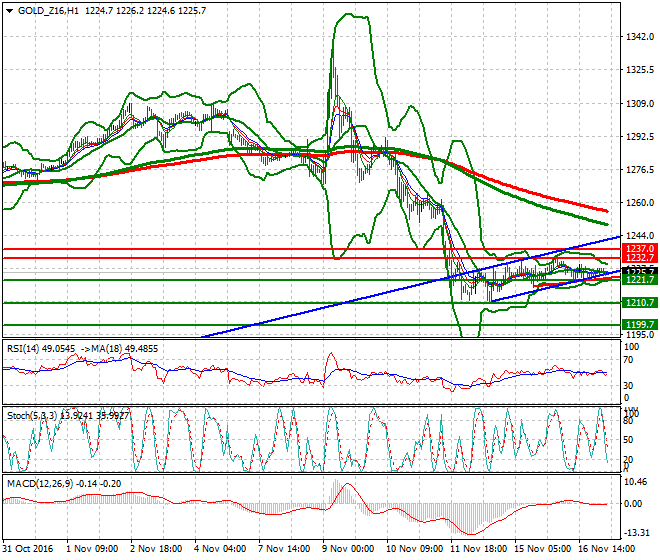660x560 pixels.
Task: Click the current price tag 1225.7
Action: coord(639,271)
